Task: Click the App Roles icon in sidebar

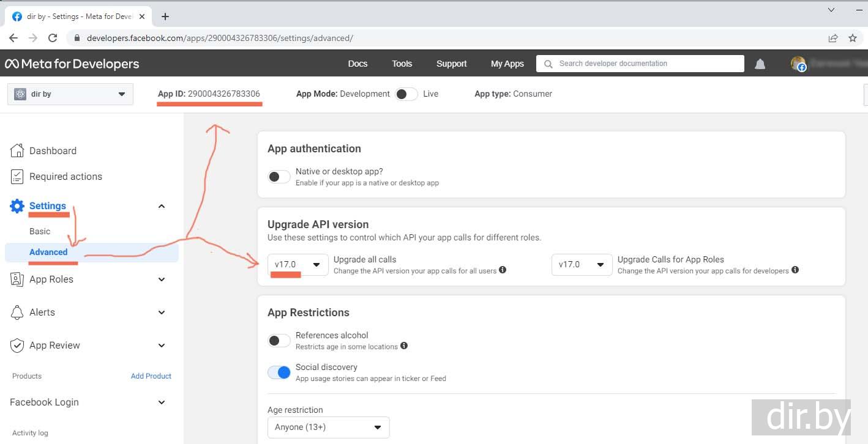Action: 17,279
